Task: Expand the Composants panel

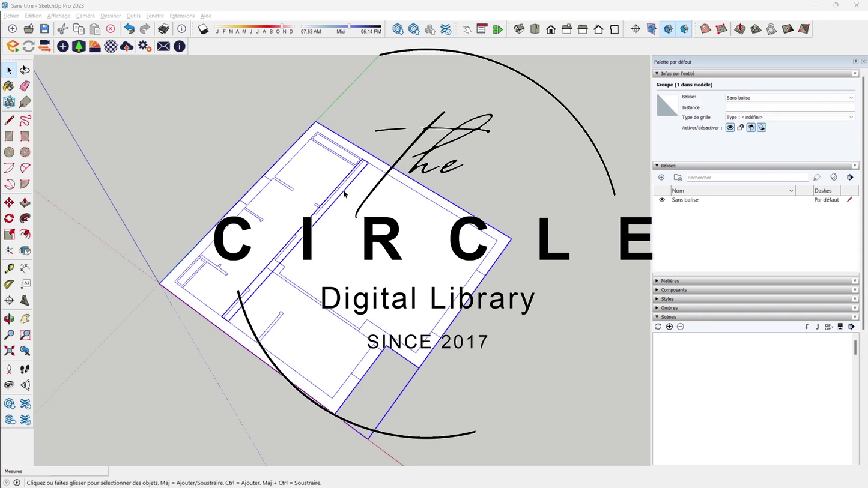Action: click(x=673, y=290)
